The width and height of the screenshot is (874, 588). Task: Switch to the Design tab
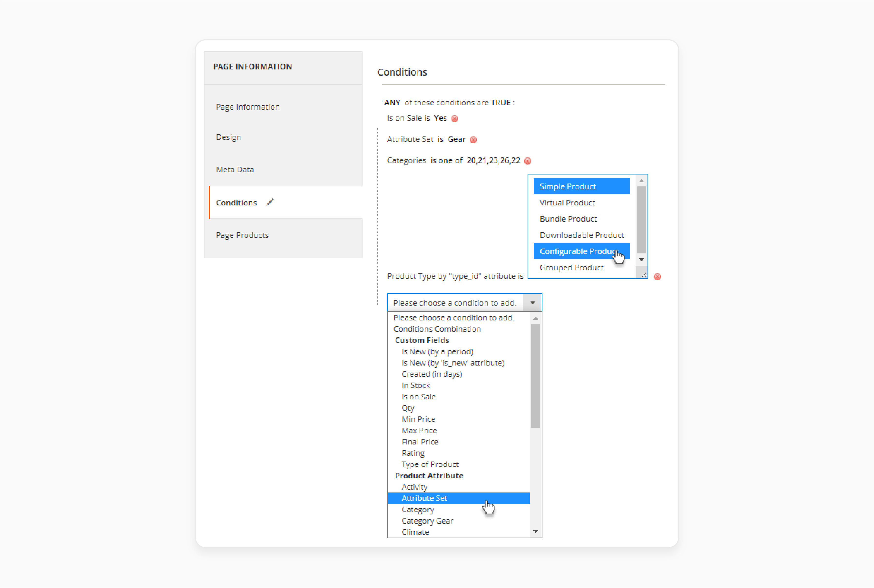228,137
